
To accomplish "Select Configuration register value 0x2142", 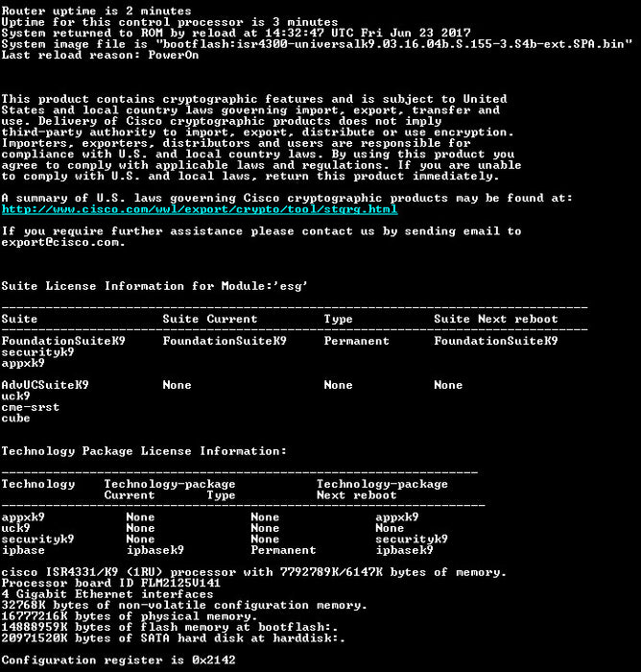I will [213, 660].
